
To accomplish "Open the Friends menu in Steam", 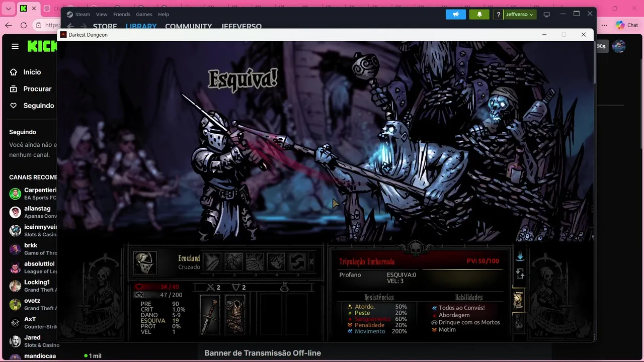I will (x=122, y=14).
